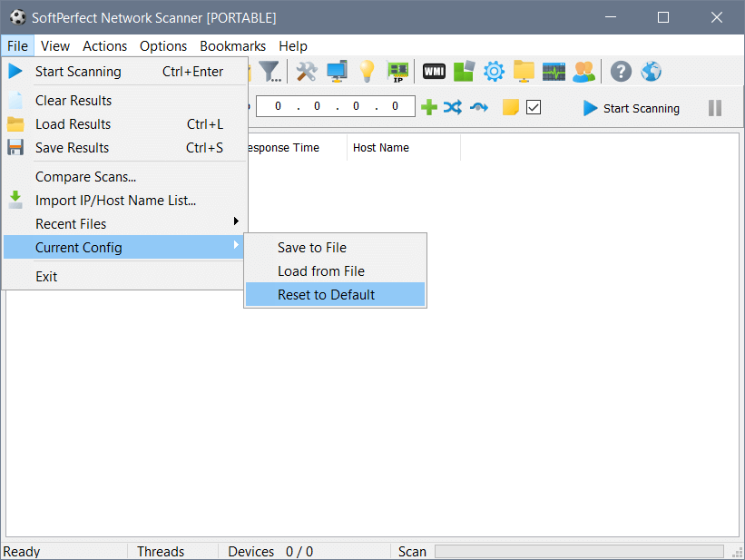Click the Ready status text

(x=22, y=552)
